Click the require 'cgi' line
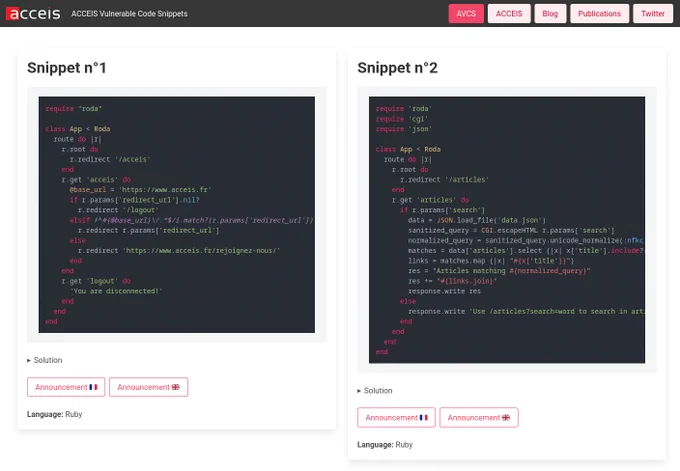 click(x=402, y=119)
